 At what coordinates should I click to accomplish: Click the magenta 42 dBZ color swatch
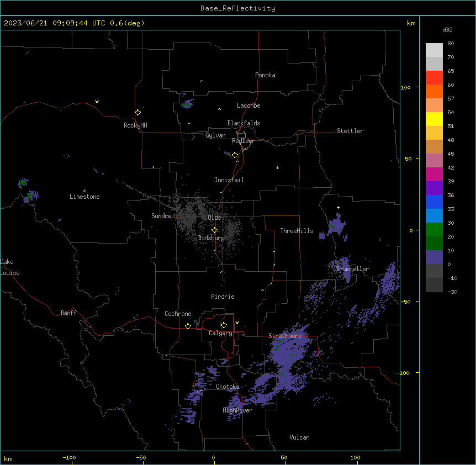click(x=434, y=174)
